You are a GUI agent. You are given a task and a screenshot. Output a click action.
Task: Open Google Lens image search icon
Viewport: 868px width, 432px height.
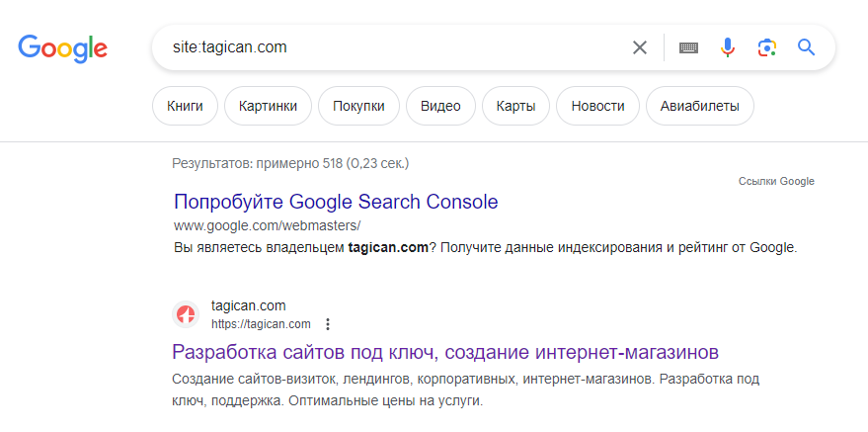[766, 47]
